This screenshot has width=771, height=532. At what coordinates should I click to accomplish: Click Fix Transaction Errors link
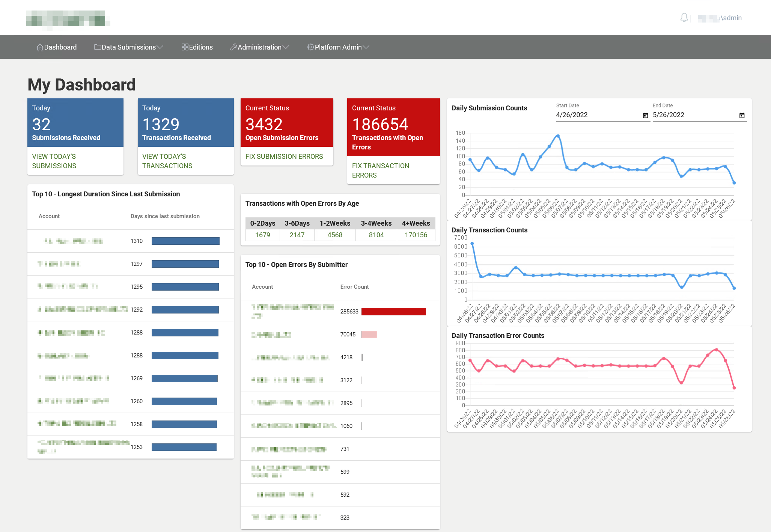point(380,170)
